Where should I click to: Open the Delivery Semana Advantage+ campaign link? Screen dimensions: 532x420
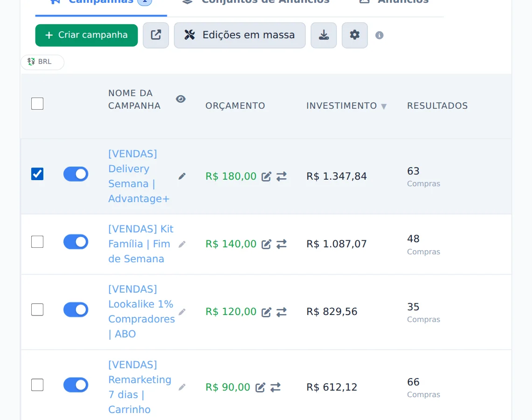tap(139, 176)
